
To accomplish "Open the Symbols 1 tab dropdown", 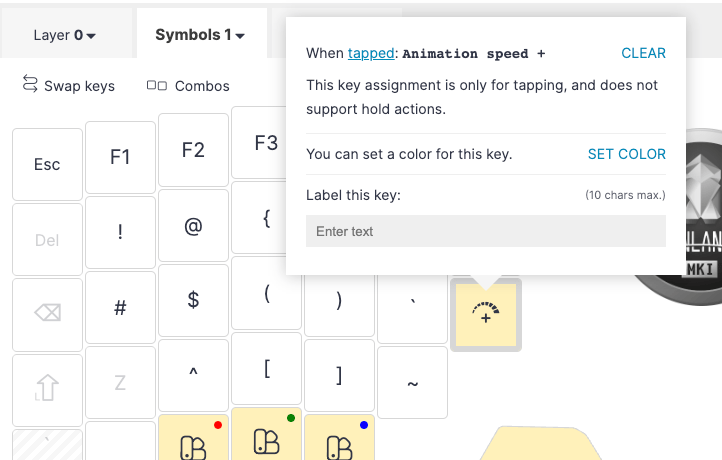I will click(x=200, y=35).
